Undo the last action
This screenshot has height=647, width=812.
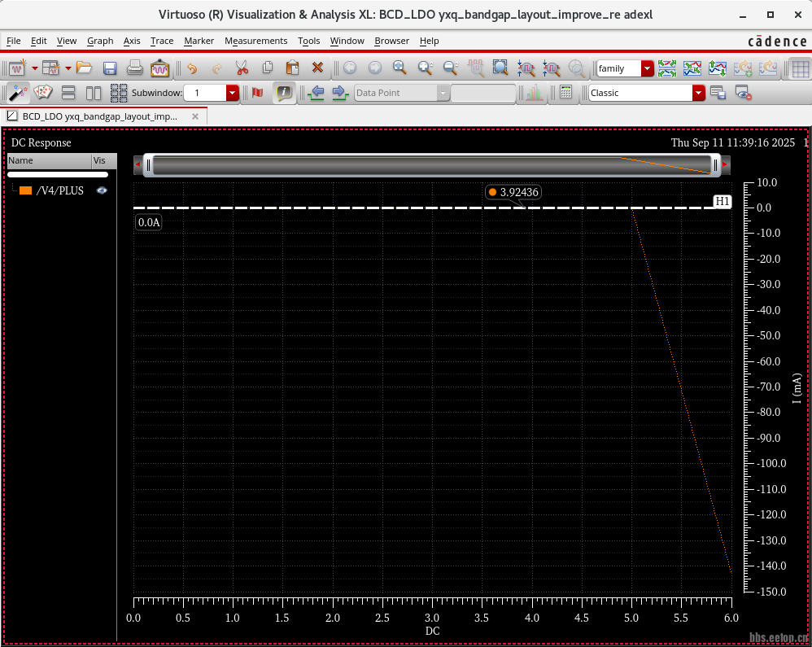(x=192, y=68)
